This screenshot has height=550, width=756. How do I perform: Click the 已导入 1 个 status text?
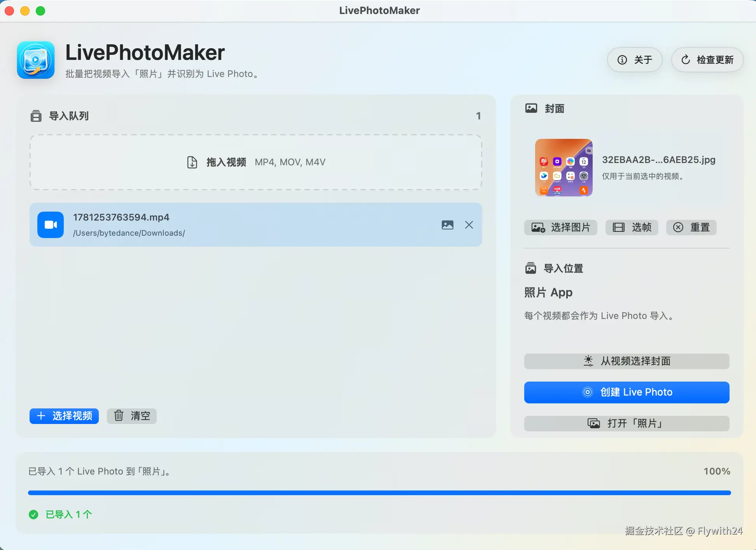69,515
